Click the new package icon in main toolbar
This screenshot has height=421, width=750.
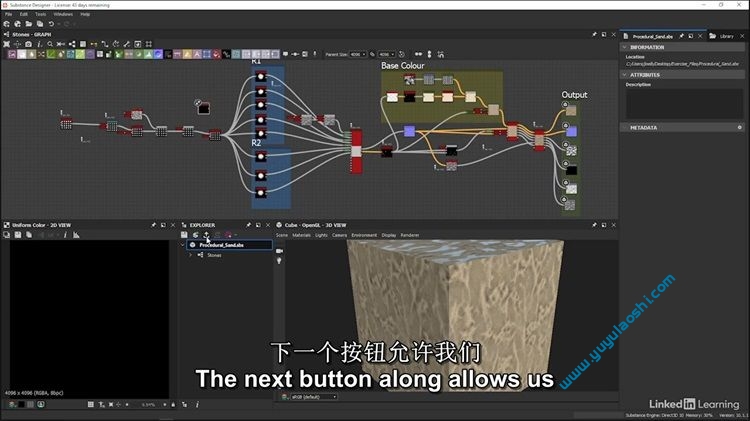pos(7,24)
